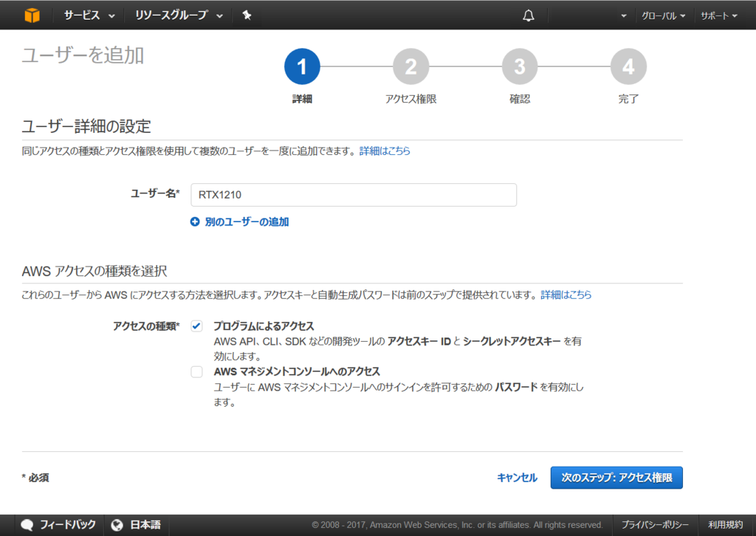Open the account name dropdown arrow
Viewport: 756px width, 536px height.
[x=623, y=16]
